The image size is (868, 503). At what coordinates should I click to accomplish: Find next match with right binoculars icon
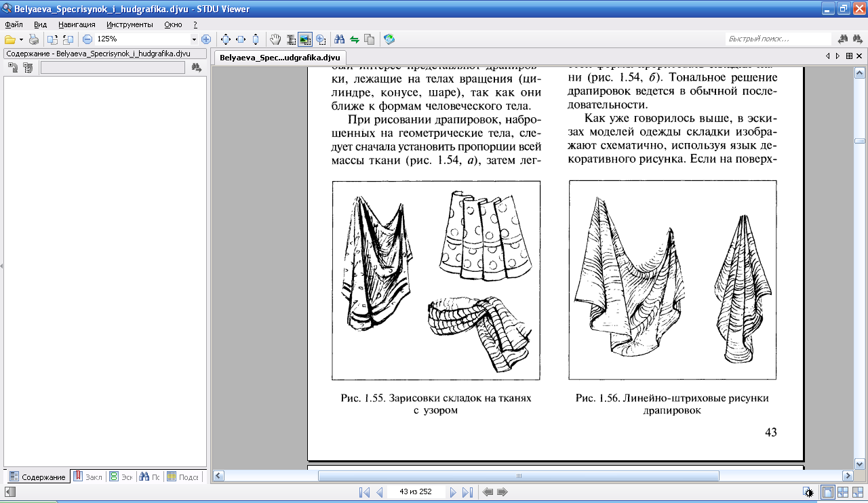pos(859,39)
